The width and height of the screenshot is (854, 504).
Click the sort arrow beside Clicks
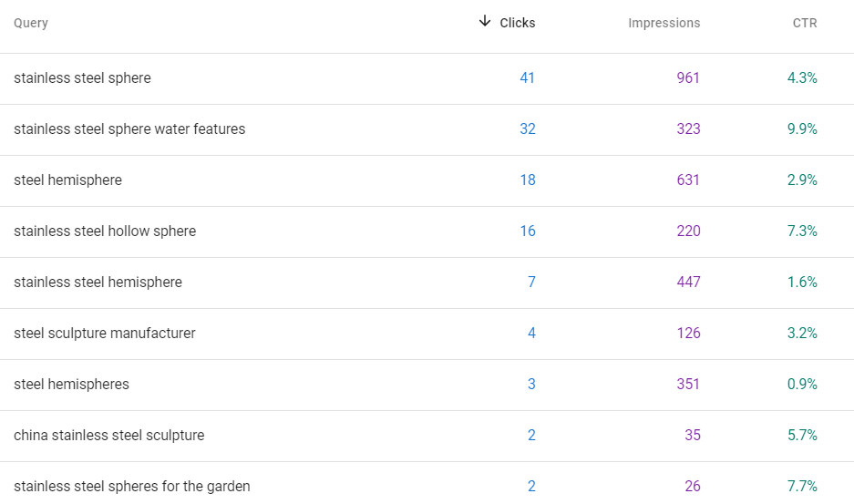click(x=485, y=22)
